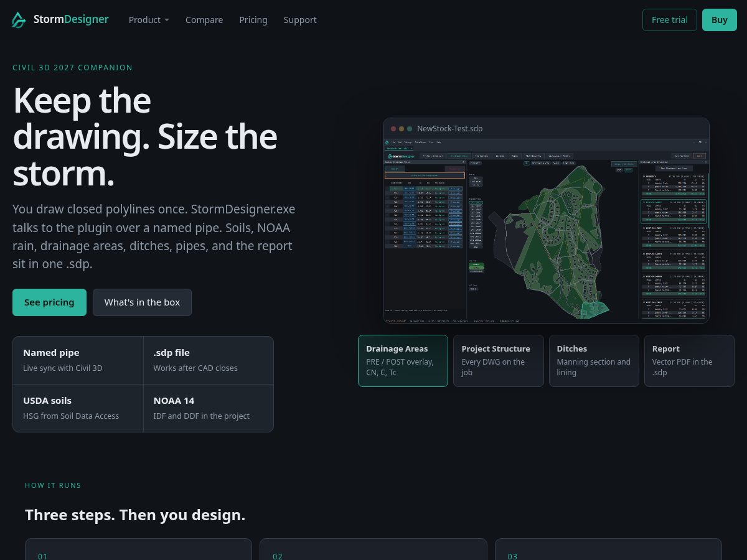Viewport: 747px width, 560px height.
Task: Click the step 03 card
Action: pyautogui.click(x=608, y=549)
